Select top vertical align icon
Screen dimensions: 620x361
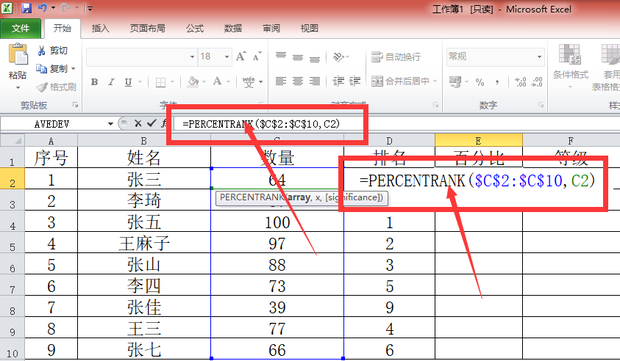pyautogui.click(x=281, y=56)
